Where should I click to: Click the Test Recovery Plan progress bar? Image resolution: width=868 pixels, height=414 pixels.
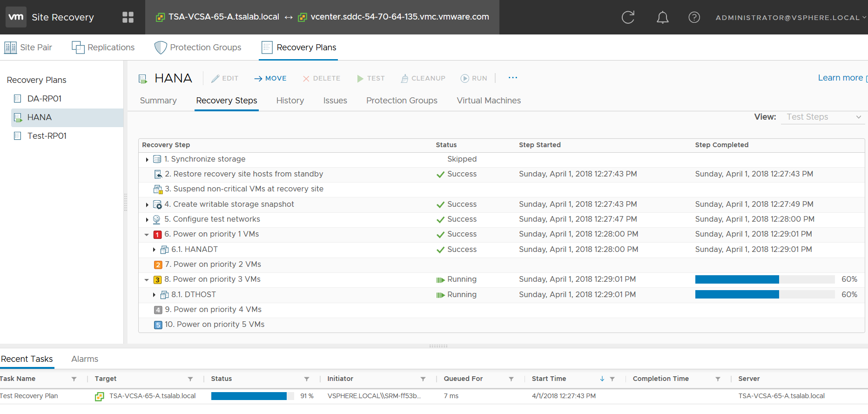coord(252,396)
